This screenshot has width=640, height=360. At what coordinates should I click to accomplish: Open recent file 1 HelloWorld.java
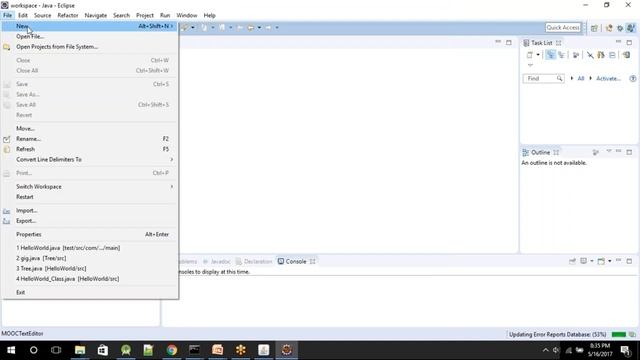click(x=90, y=248)
